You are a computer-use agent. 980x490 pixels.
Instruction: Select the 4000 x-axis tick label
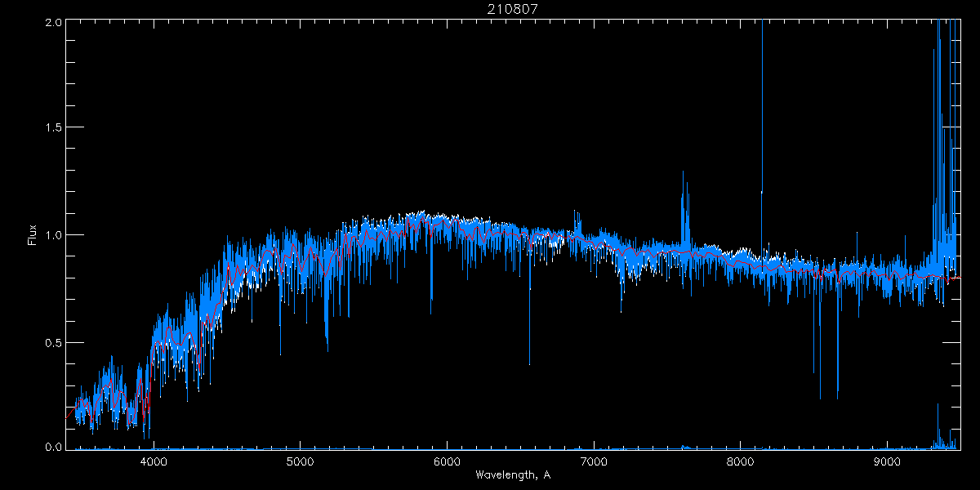point(153,460)
